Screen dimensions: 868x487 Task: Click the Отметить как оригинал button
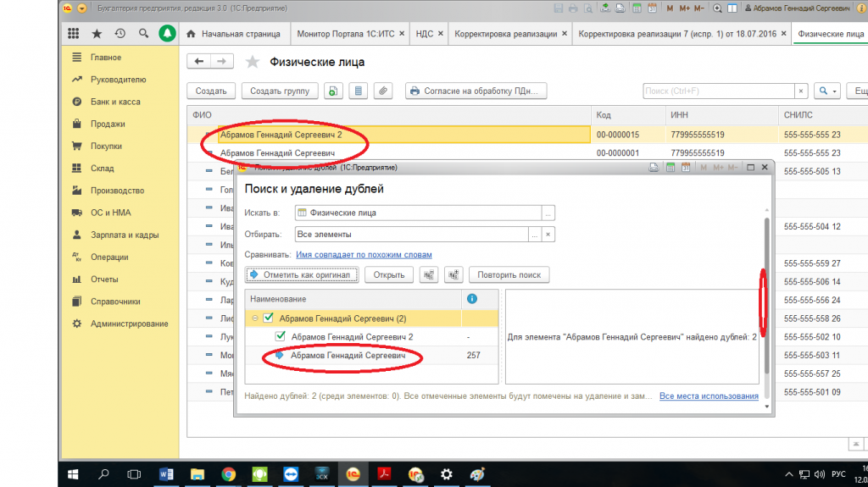point(303,274)
